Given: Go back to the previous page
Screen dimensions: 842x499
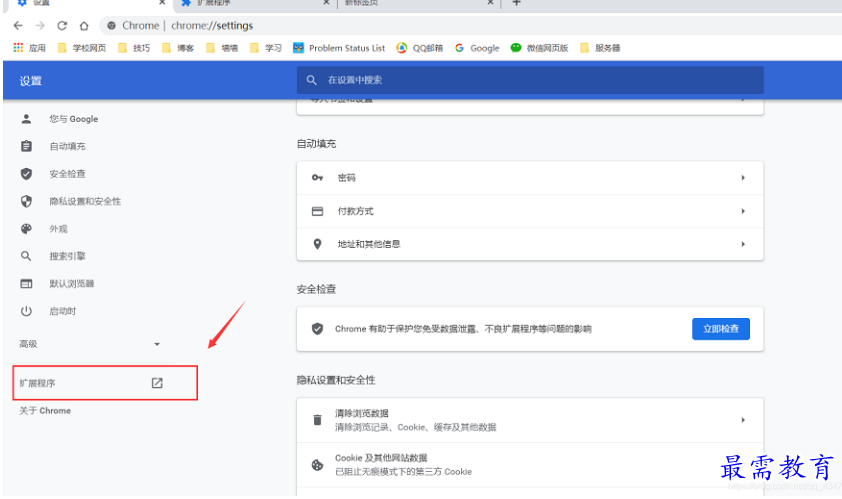Looking at the screenshot, I should click(18, 25).
